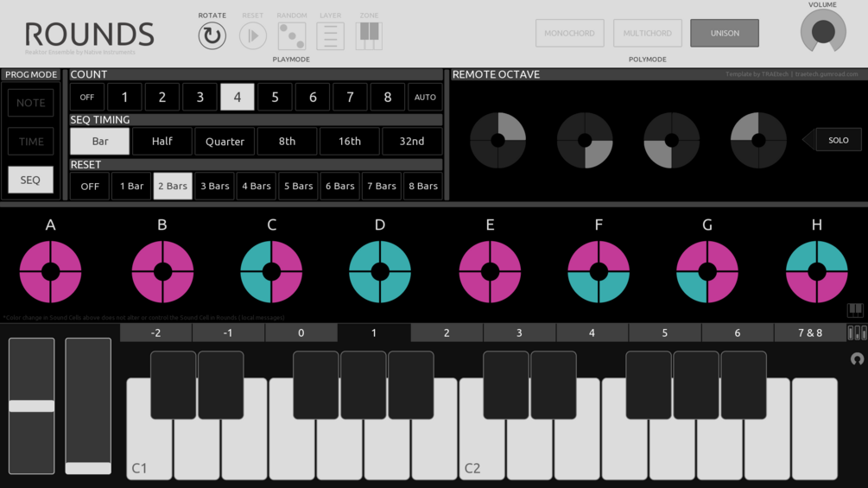Select keyboard octave 1
This screenshot has height=488, width=868.
tap(374, 333)
